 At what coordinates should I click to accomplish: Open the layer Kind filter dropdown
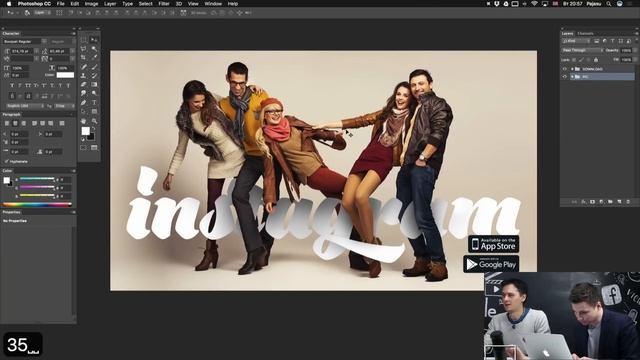point(576,41)
